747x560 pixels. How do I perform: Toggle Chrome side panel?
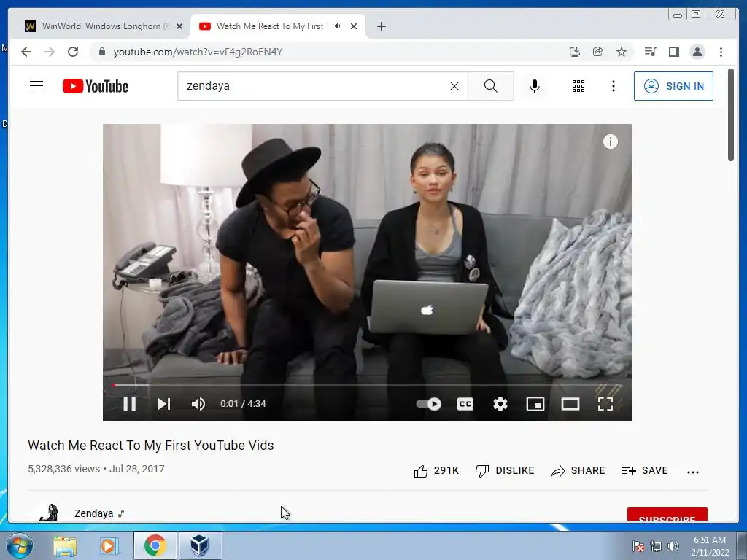click(x=673, y=52)
